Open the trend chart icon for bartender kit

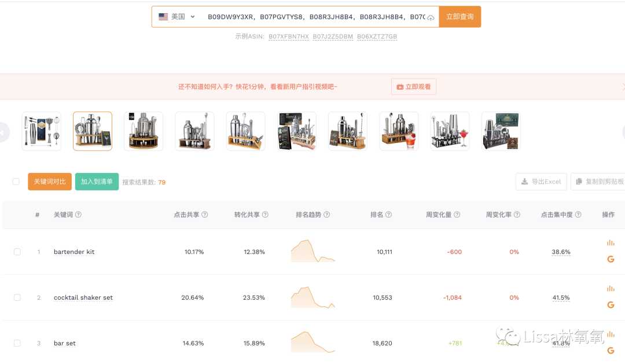tap(611, 242)
